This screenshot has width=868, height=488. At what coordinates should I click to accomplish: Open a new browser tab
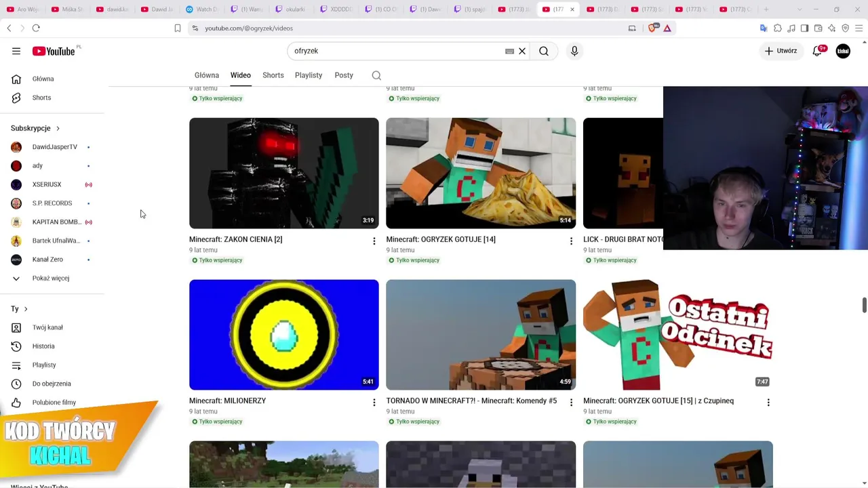point(766,9)
